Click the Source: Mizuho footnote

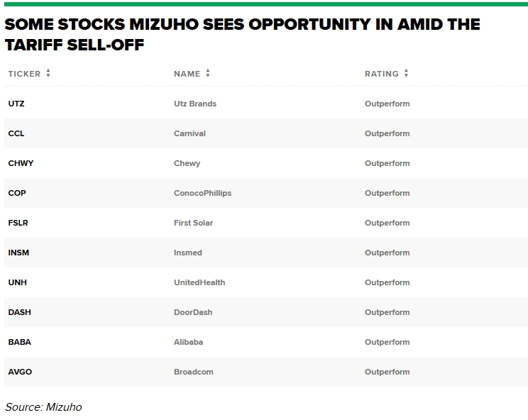click(x=43, y=407)
